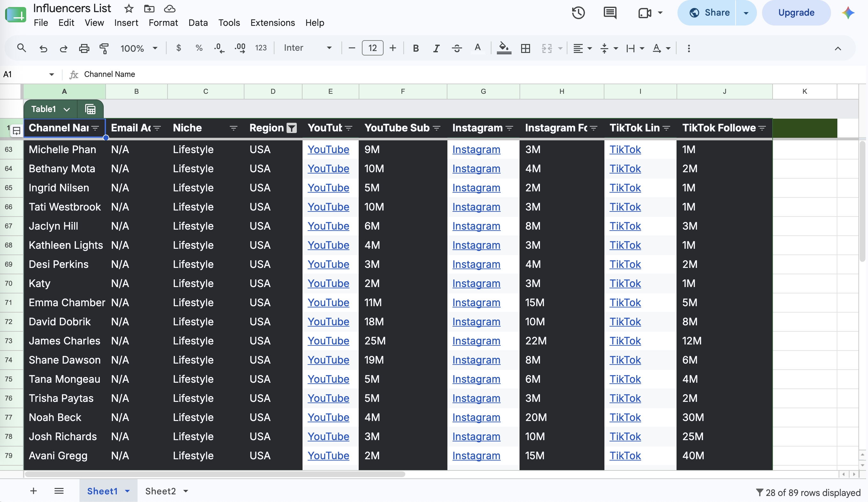Open the zoom 100% dropdown
The image size is (868, 502).
pos(139,48)
